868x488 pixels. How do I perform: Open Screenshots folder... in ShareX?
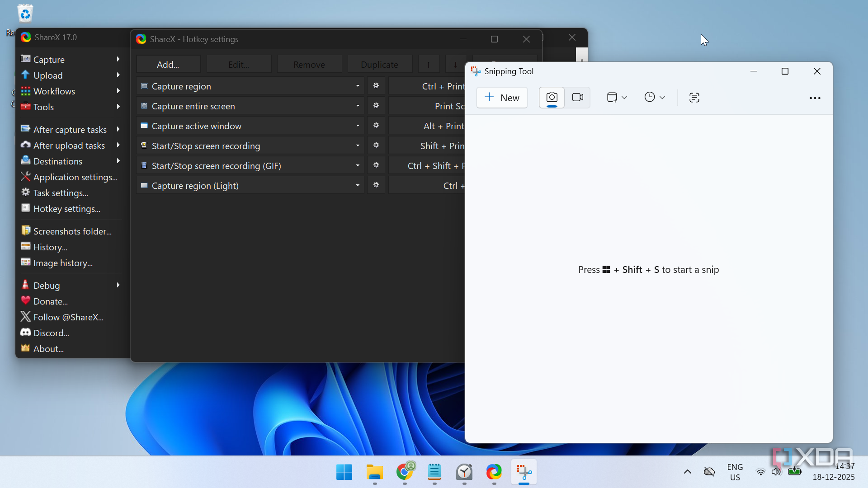click(x=71, y=231)
